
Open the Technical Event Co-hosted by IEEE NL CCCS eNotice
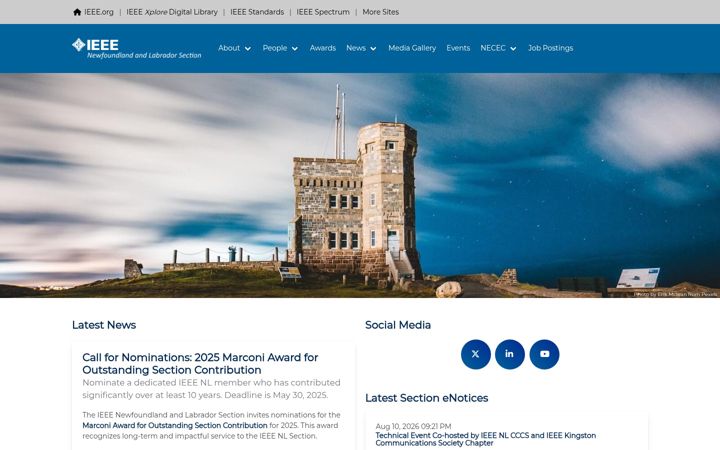(x=486, y=439)
